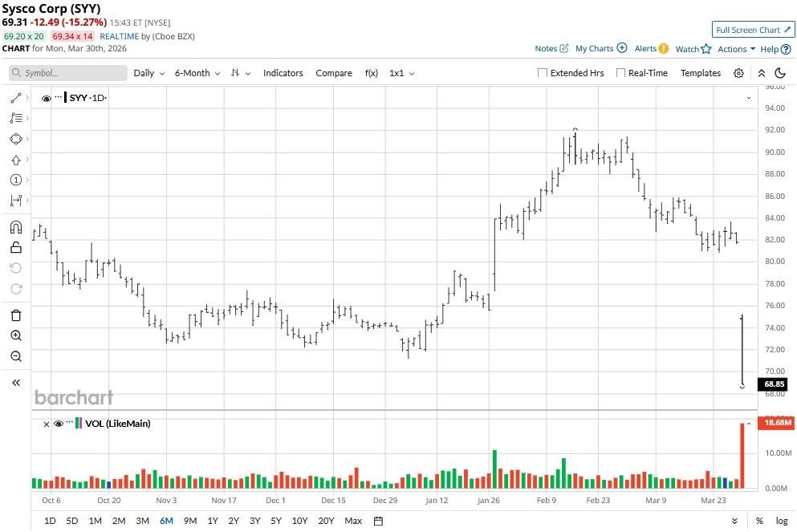Select the 5Y range tab
Viewport: 797px width, 532px height.
click(x=276, y=521)
